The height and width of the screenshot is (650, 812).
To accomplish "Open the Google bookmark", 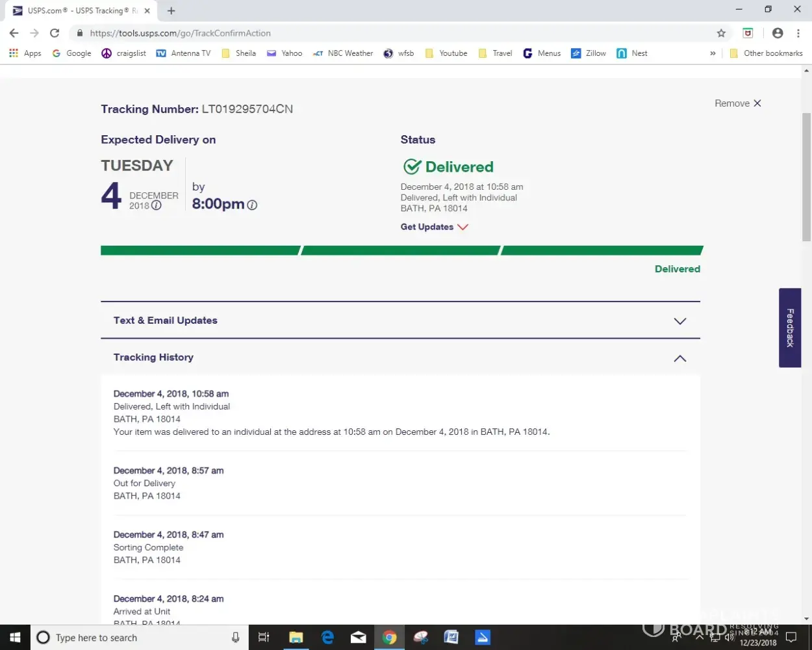I will point(71,53).
